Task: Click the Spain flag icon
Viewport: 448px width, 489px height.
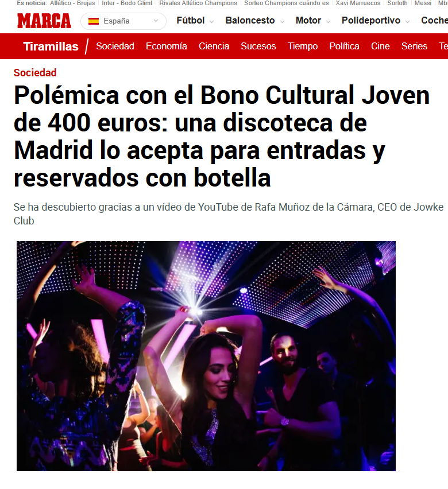Action: coord(94,21)
